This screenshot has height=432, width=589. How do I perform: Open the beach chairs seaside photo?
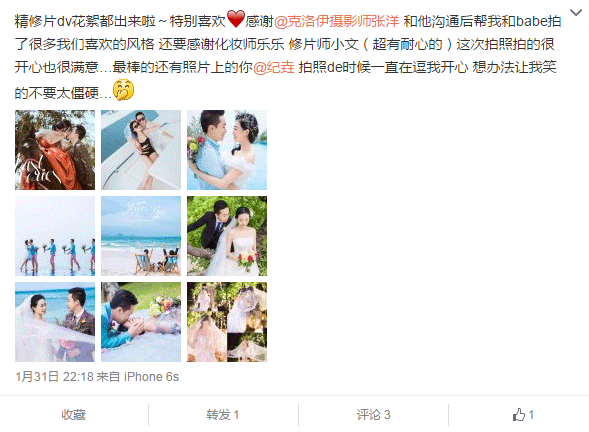[141, 236]
